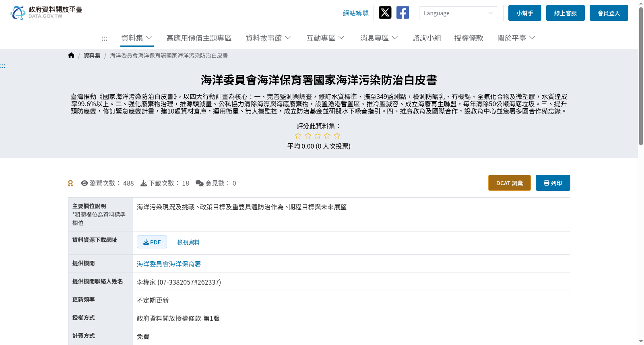Expand the 資料集 menu
The image size is (644, 345).
tap(137, 38)
